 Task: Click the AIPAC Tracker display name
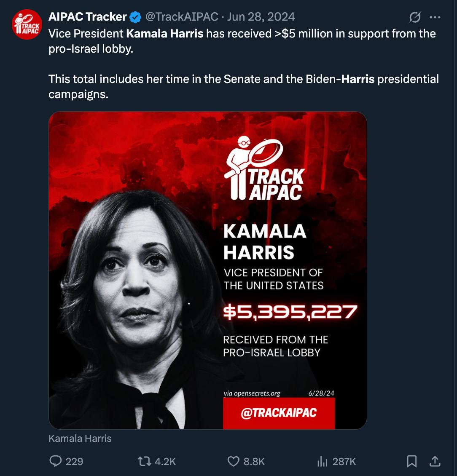[88, 17]
